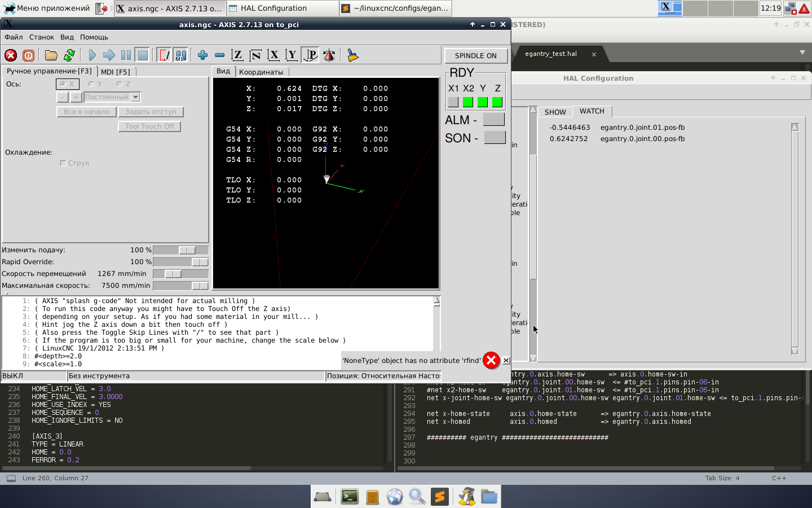Reload the current file with green arrows
Screen dimensions: 812x508
pyautogui.click(x=69, y=55)
